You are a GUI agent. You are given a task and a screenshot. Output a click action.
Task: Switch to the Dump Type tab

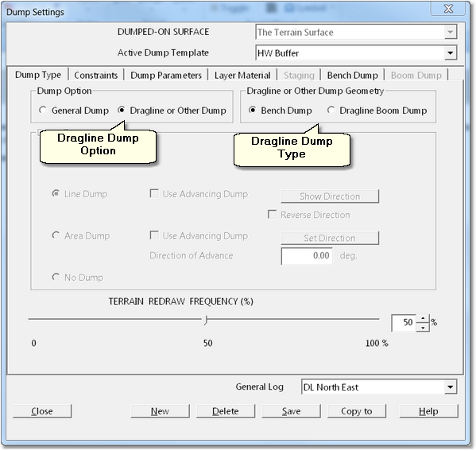[x=38, y=75]
